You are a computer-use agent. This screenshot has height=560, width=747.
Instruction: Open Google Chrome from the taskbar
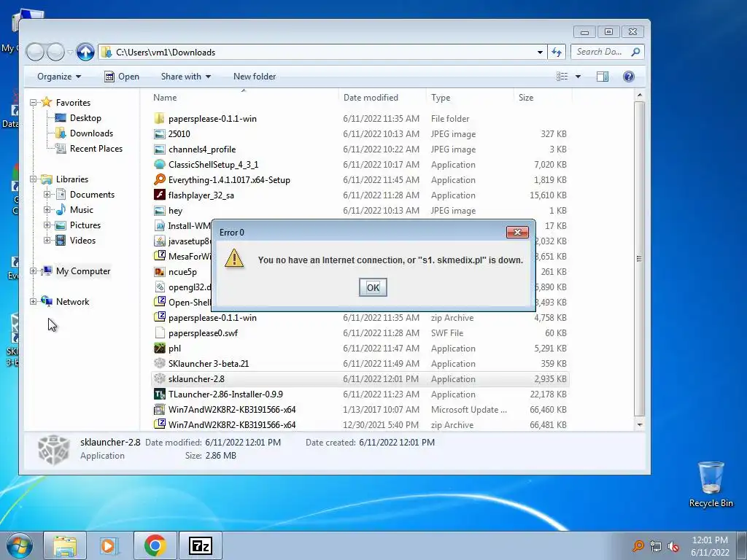pos(155,545)
